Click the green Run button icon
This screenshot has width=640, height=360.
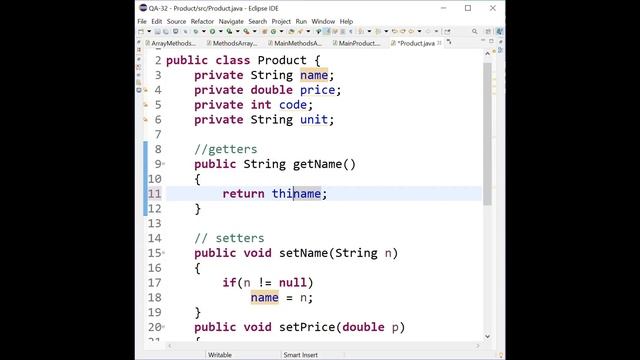[x=212, y=31]
